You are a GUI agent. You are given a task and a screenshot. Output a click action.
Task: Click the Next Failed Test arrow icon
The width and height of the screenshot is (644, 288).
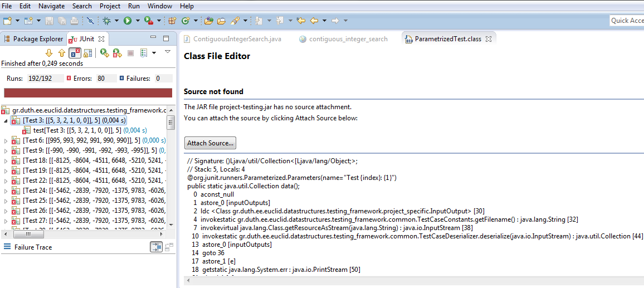(48, 53)
